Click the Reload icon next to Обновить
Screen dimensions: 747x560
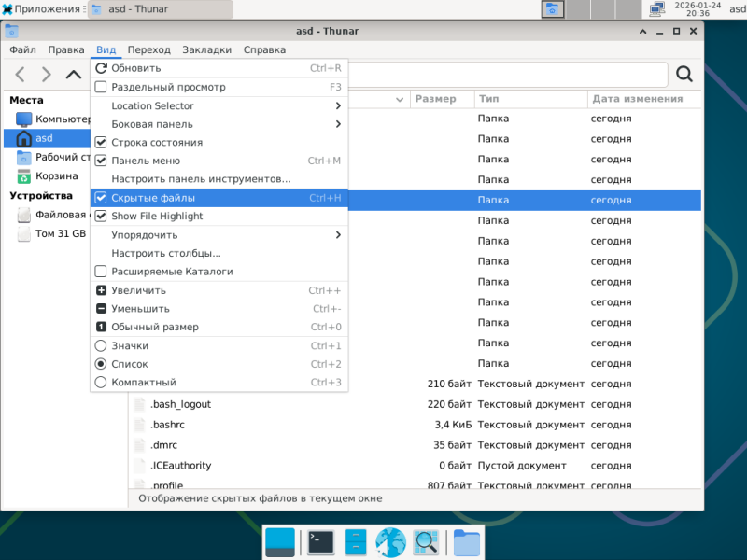(x=101, y=68)
